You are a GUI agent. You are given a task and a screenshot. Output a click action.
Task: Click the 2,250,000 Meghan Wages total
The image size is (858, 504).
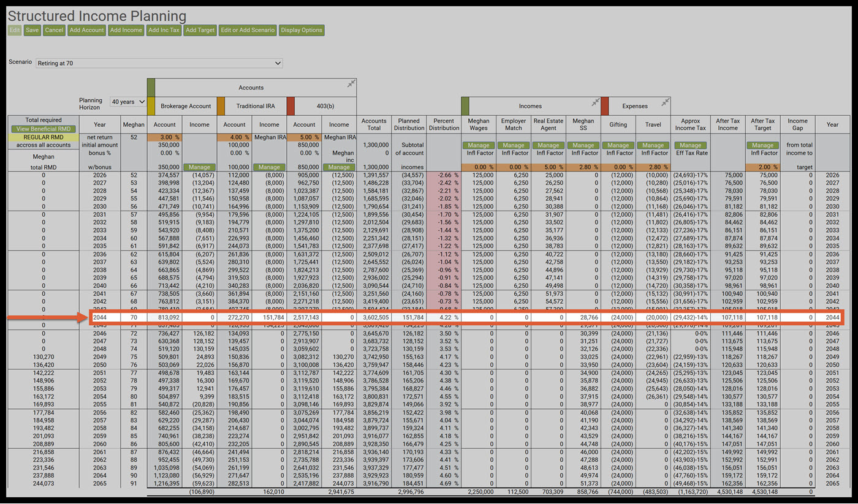coord(480,492)
